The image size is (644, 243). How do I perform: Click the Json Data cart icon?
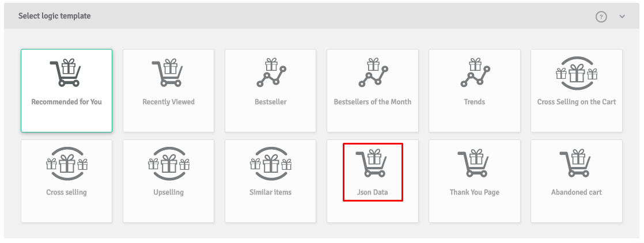pyautogui.click(x=372, y=164)
